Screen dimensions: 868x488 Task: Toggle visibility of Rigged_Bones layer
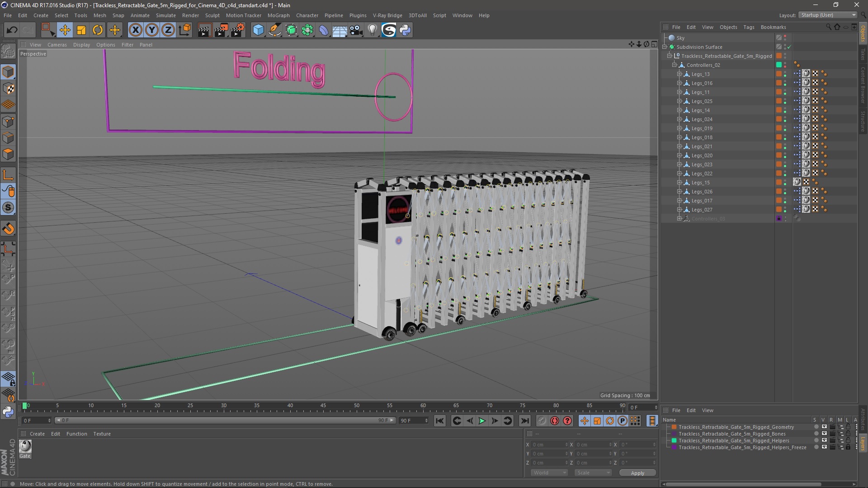coord(824,434)
